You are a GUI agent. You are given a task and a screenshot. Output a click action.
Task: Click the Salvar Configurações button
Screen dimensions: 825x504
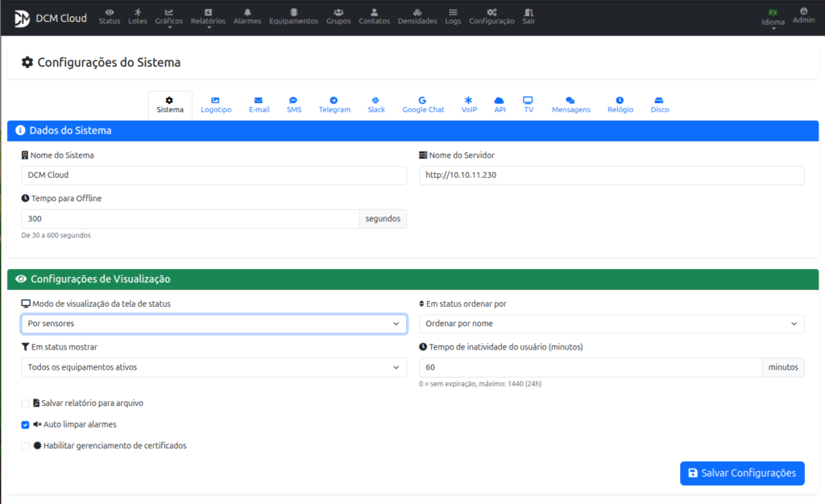(741, 473)
